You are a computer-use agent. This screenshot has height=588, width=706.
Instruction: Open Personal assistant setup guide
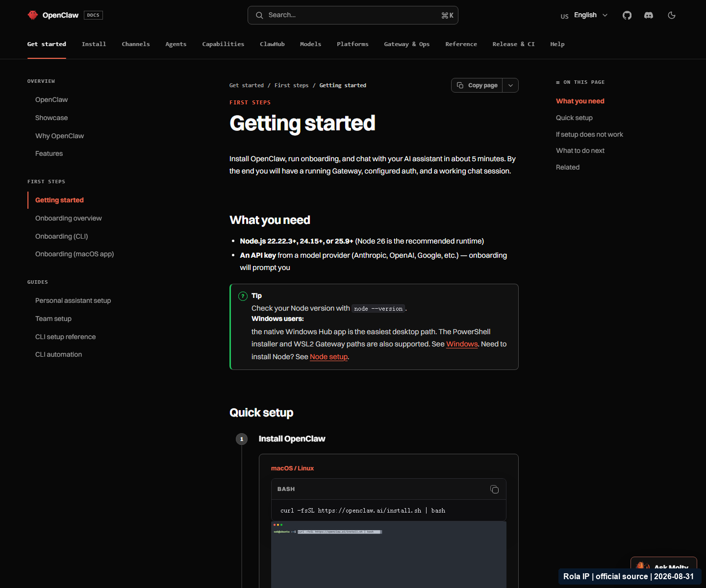[x=73, y=300]
